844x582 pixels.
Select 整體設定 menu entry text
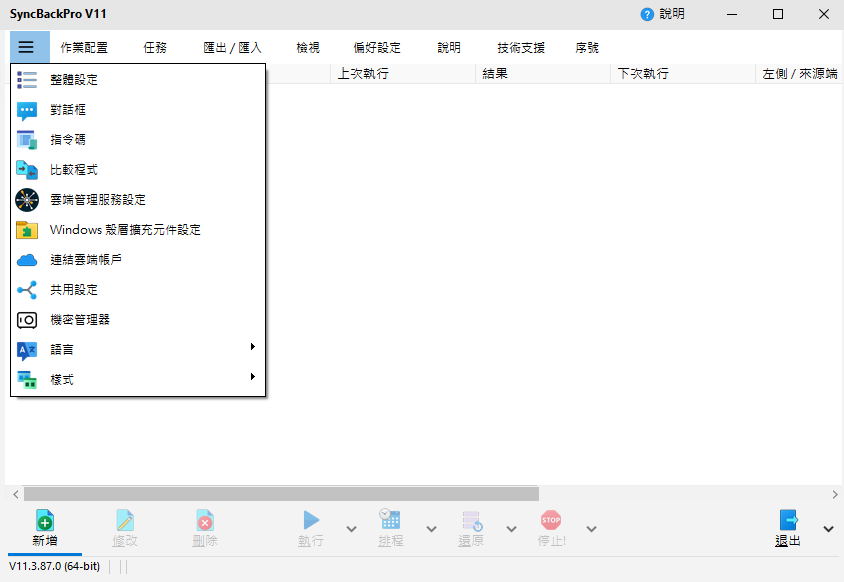tap(74, 80)
